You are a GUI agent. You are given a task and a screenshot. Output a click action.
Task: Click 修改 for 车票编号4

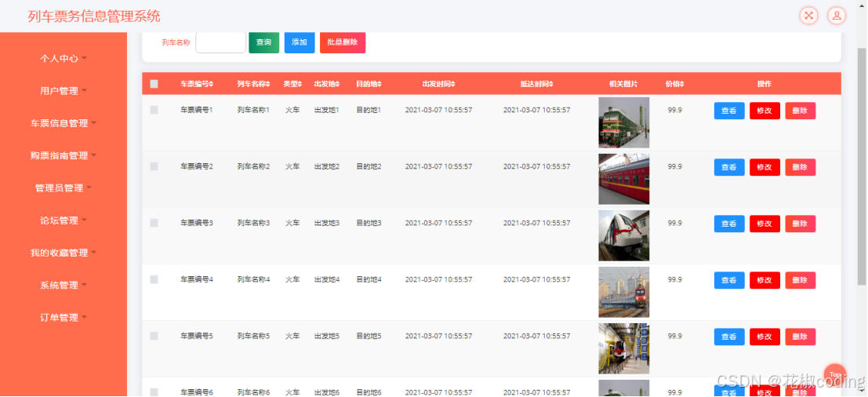[x=764, y=280]
